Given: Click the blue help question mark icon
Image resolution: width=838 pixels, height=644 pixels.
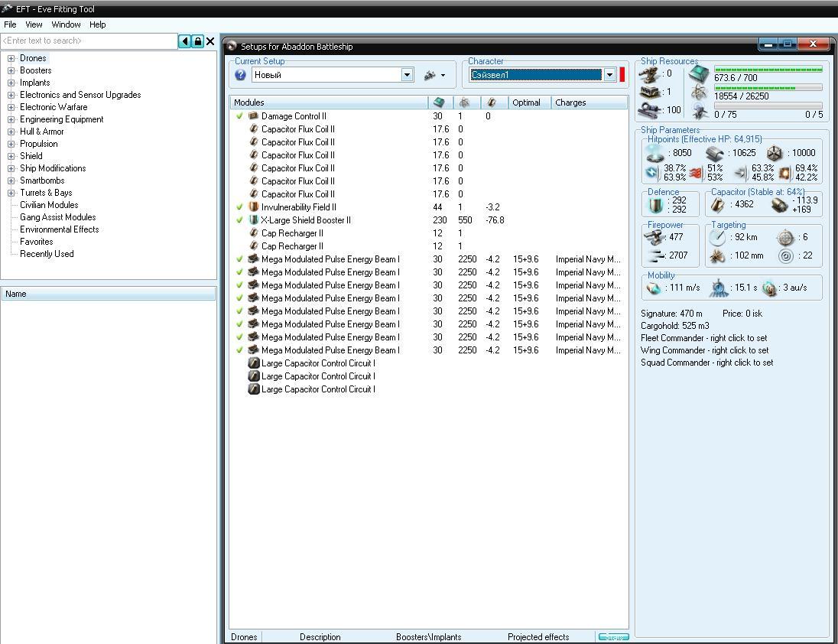Looking at the screenshot, I should [241, 75].
